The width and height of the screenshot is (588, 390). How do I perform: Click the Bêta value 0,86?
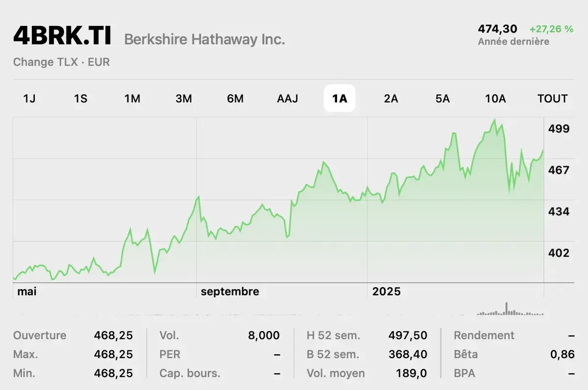point(562,354)
